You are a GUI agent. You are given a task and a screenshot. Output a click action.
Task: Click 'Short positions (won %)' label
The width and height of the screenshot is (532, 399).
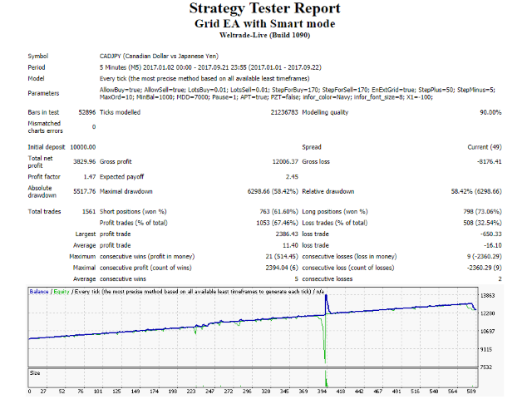(x=133, y=212)
